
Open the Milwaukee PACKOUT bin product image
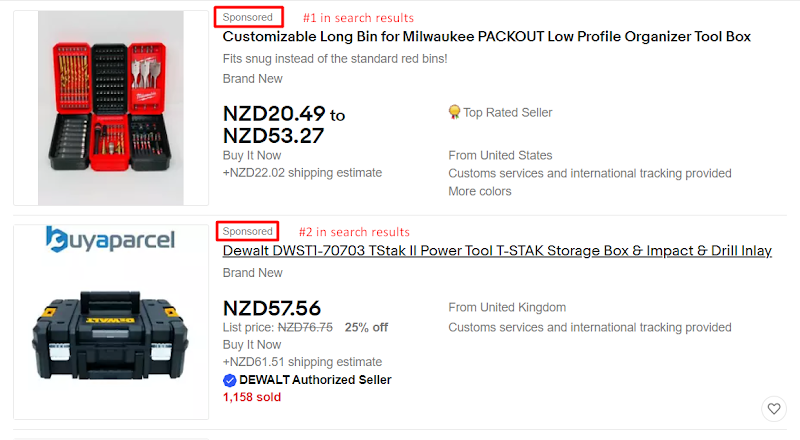coord(111,108)
